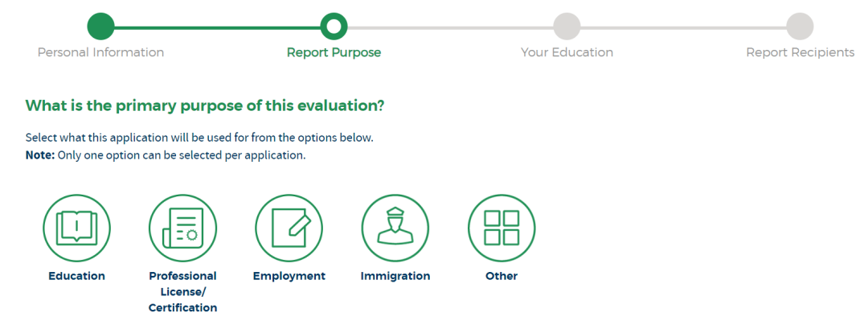Viewport: 868px width, 317px height.
Task: Click the Report Purpose step label
Action: pos(334,52)
